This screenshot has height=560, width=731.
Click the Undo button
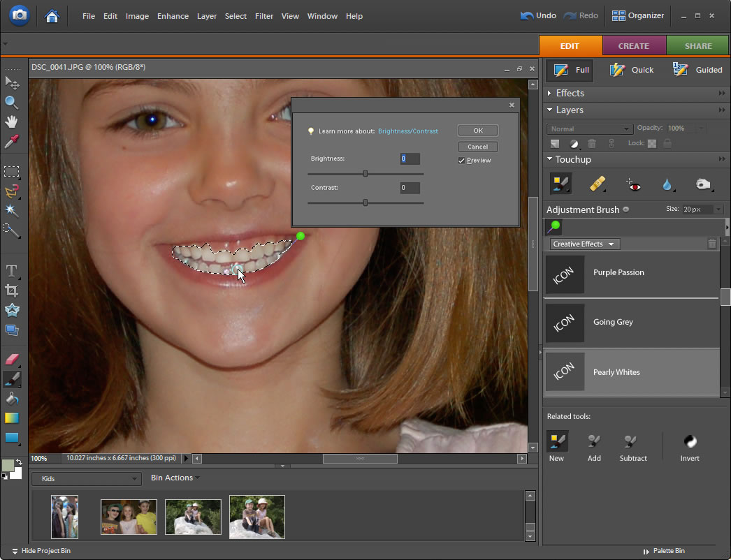pyautogui.click(x=538, y=16)
